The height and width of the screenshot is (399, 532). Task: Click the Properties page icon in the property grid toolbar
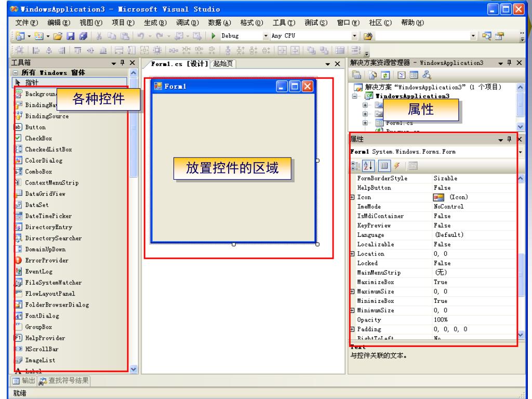tap(413, 166)
